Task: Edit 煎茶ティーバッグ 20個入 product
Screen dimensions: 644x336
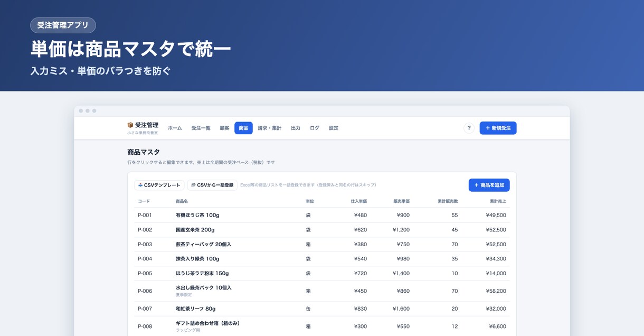Action: (x=322, y=244)
